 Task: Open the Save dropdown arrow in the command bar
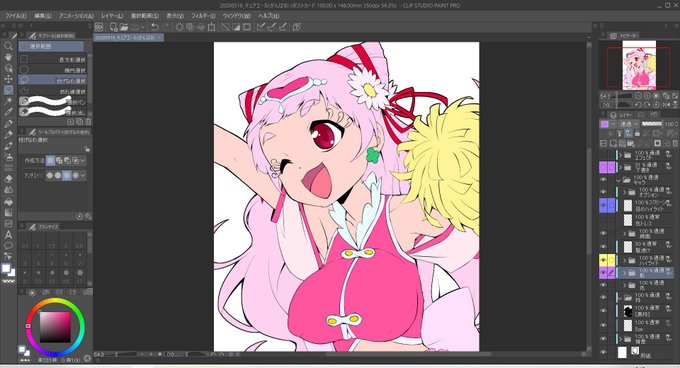click(142, 27)
